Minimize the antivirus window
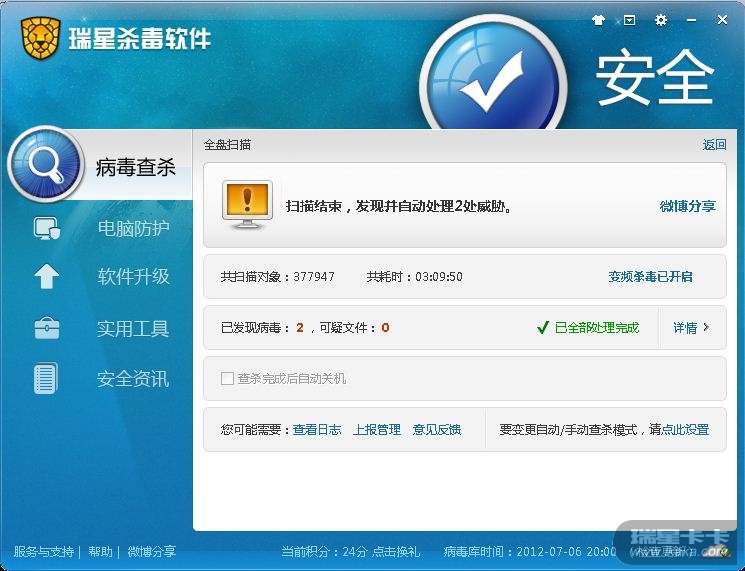Screen dimensions: 745x571 point(691,20)
